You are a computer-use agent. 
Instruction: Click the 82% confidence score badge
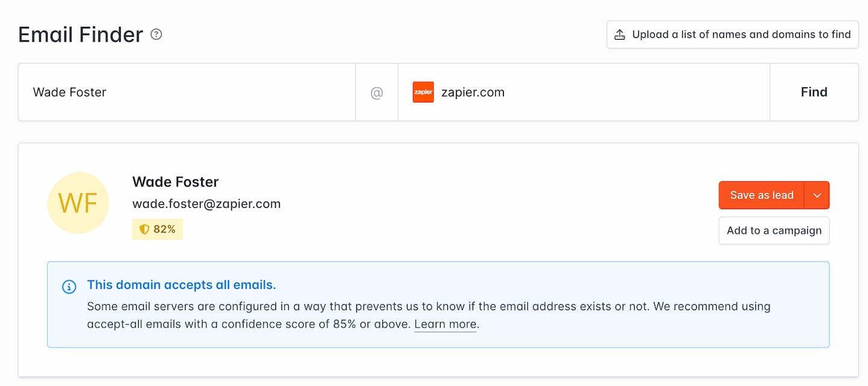coord(157,229)
